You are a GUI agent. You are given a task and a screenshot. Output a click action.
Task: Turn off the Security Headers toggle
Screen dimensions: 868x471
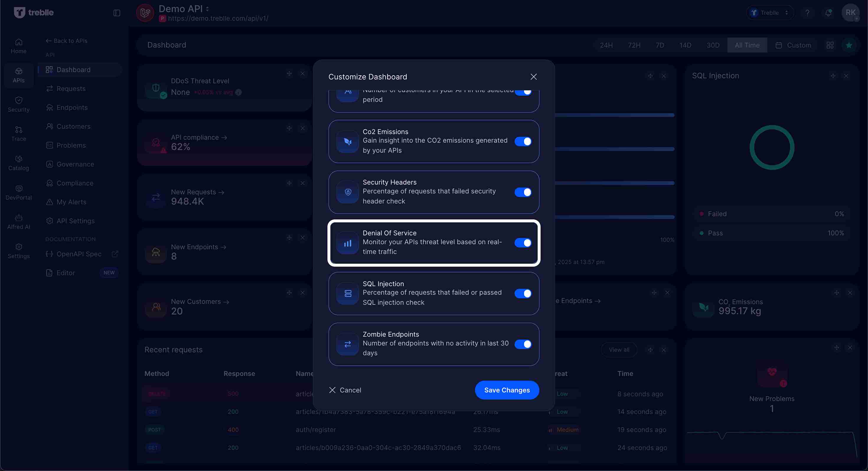[x=523, y=192]
